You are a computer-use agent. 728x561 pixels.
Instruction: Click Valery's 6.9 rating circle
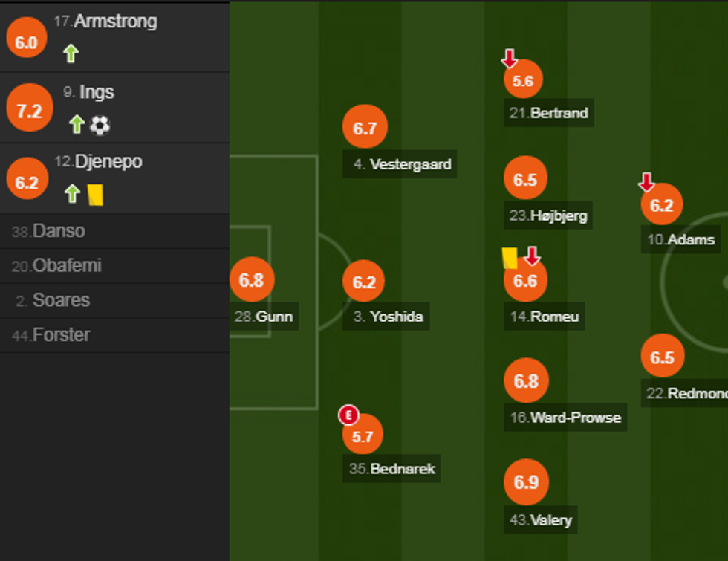click(526, 482)
